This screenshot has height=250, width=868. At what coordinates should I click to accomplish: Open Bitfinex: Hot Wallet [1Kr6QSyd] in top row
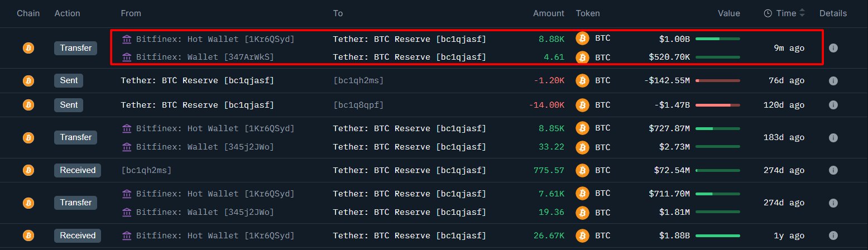(215, 39)
